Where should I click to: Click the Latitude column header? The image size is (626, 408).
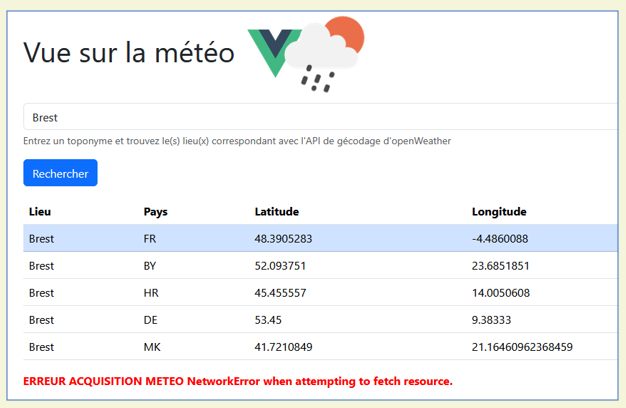(276, 212)
